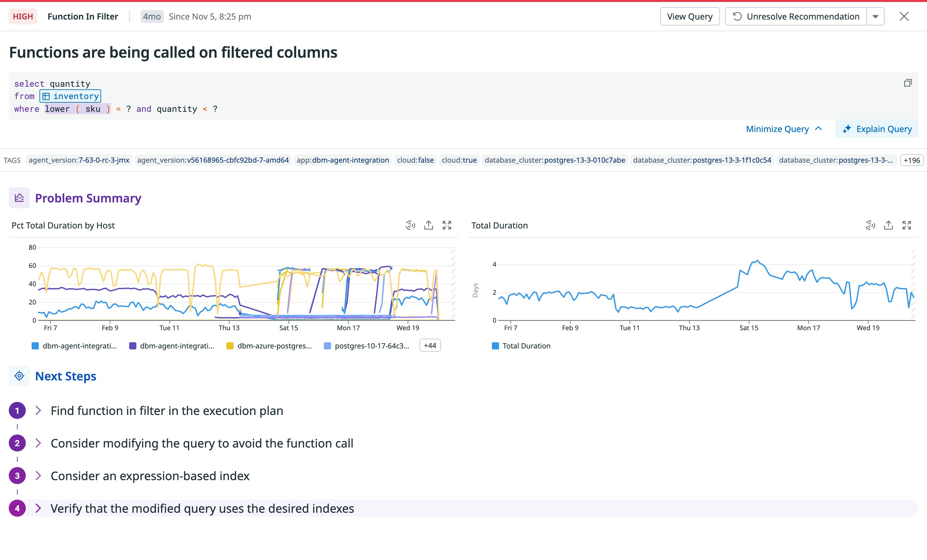The height and width of the screenshot is (560, 927).
Task: Export the Pct Total Duration by Host chart
Action: 428,225
